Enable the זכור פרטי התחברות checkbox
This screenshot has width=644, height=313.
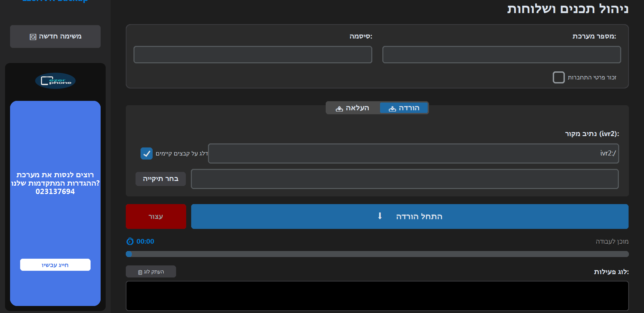558,77
